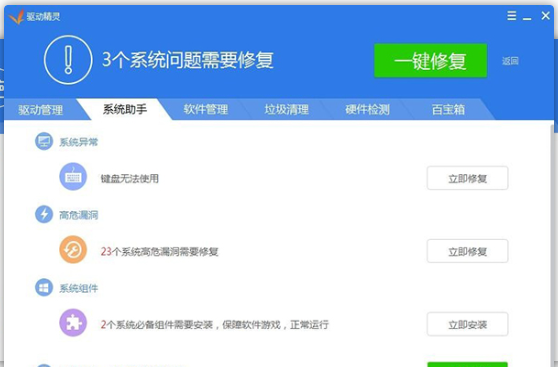Click 立即修复 for 键盘无法使用

tap(468, 178)
